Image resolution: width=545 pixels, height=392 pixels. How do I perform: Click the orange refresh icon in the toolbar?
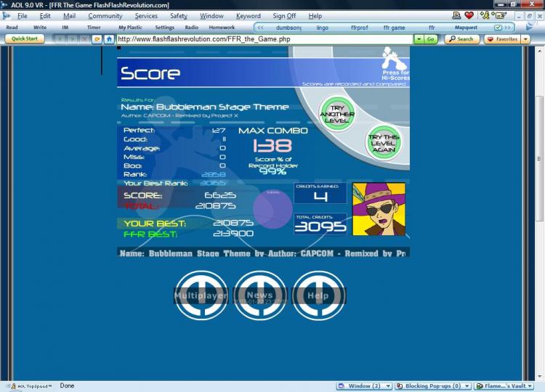(97, 39)
